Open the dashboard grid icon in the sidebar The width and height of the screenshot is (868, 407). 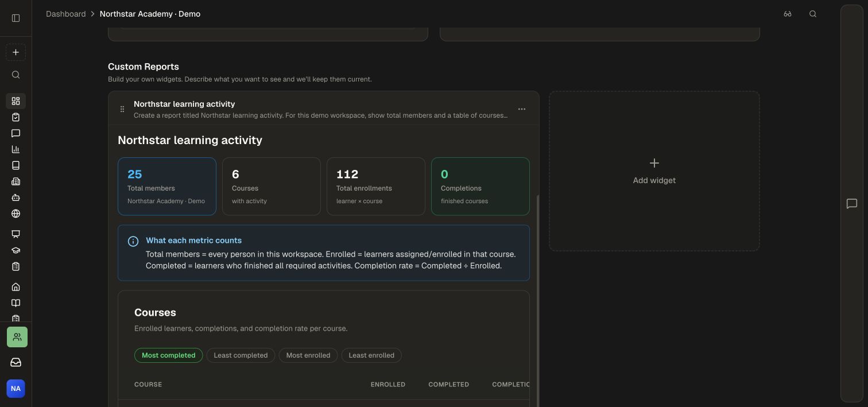(15, 101)
